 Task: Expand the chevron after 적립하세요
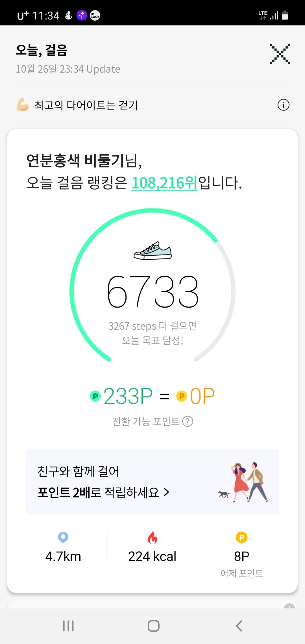167,492
